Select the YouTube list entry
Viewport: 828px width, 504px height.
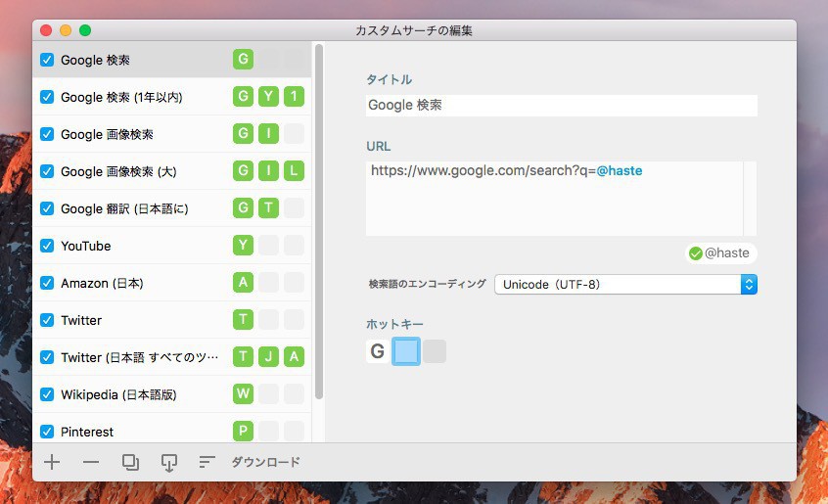pyautogui.click(x=171, y=246)
